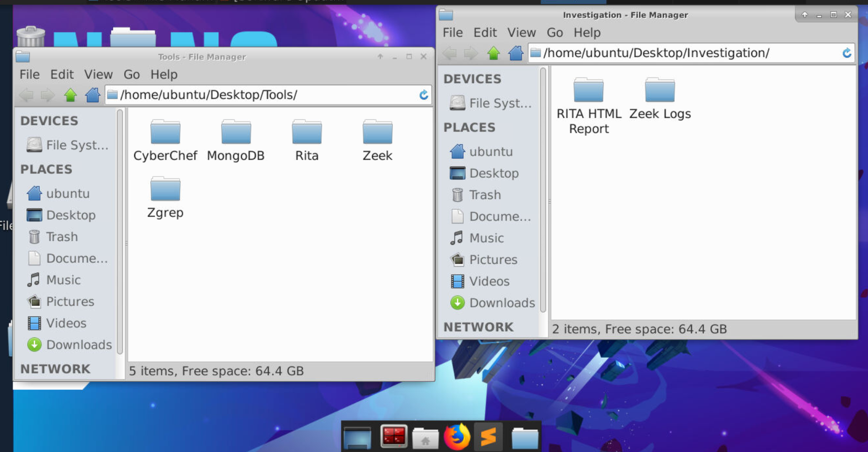Viewport: 868px width, 452px height.
Task: Open View menu in Investigation window
Action: click(522, 32)
